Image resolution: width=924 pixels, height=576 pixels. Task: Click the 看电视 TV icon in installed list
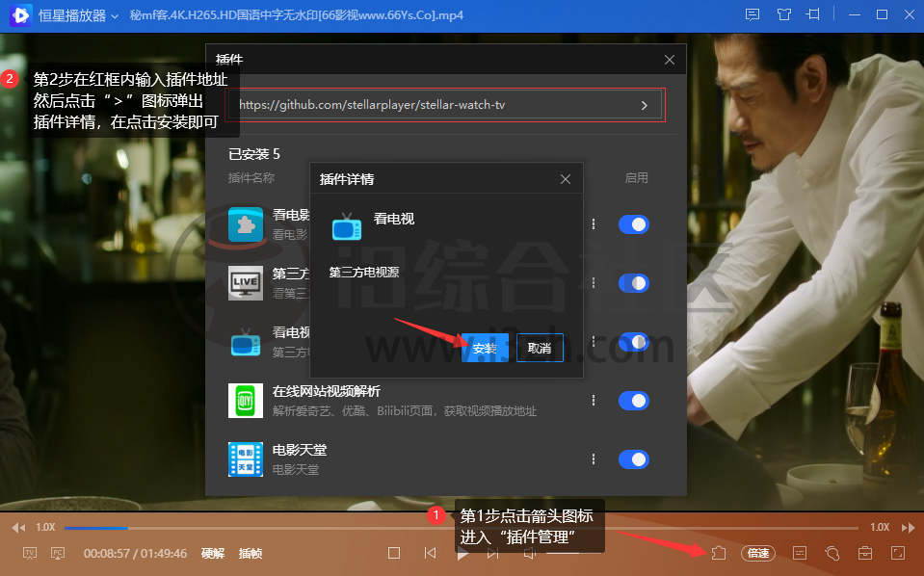(x=246, y=342)
